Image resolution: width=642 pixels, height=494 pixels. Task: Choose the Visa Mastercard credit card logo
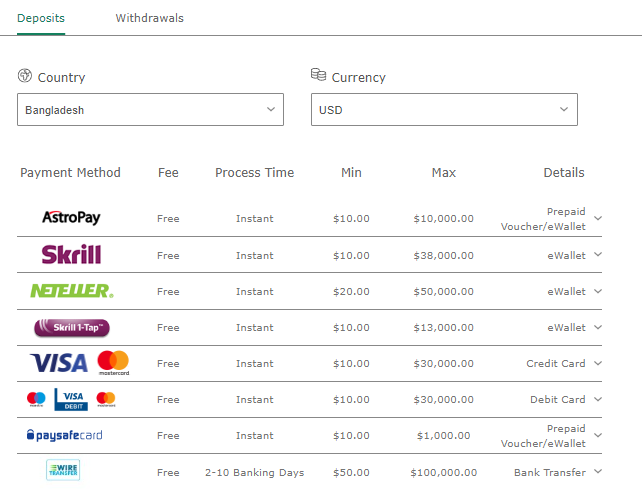point(80,362)
